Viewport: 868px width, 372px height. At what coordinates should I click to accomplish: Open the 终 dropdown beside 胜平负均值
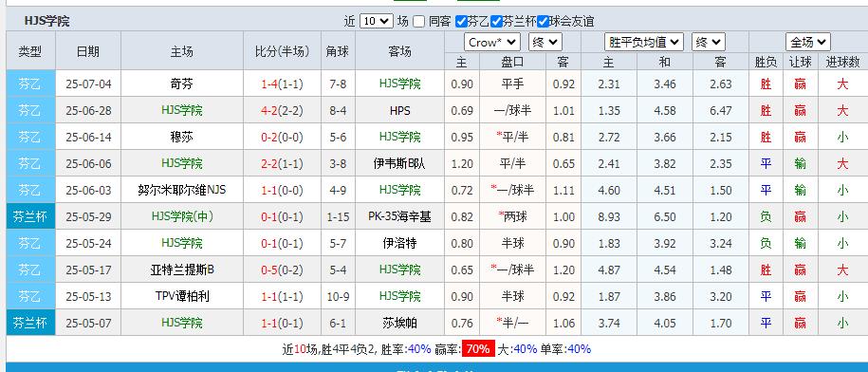tap(709, 42)
